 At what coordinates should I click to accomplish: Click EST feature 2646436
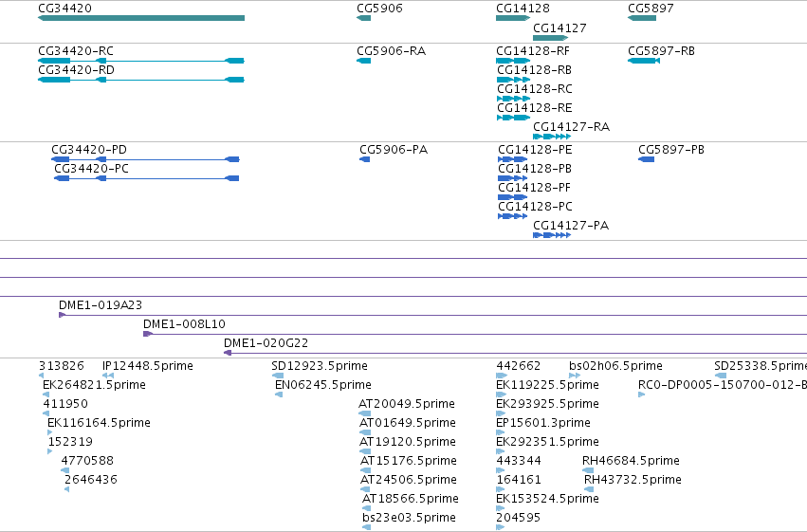click(x=67, y=489)
